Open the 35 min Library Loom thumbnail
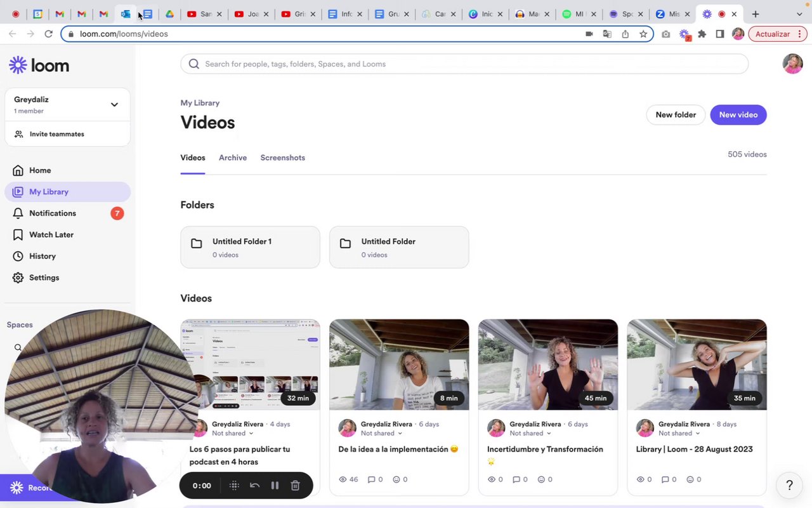The image size is (812, 508). 697,364
